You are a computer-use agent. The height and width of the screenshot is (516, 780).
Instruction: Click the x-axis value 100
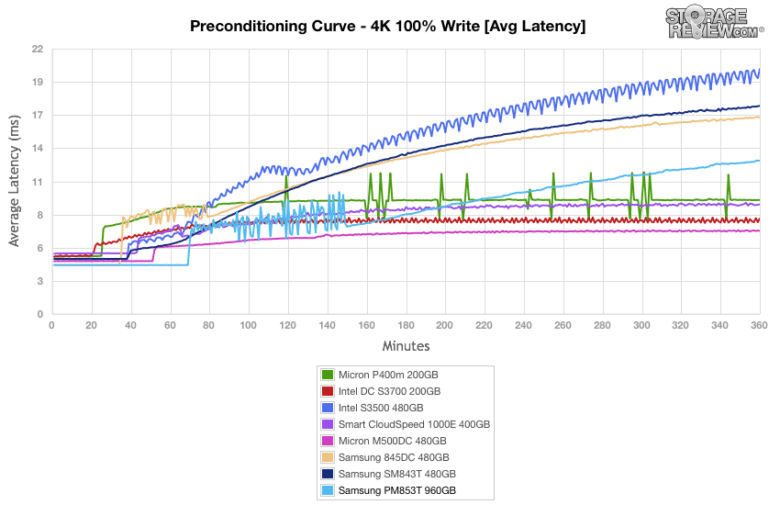click(248, 325)
